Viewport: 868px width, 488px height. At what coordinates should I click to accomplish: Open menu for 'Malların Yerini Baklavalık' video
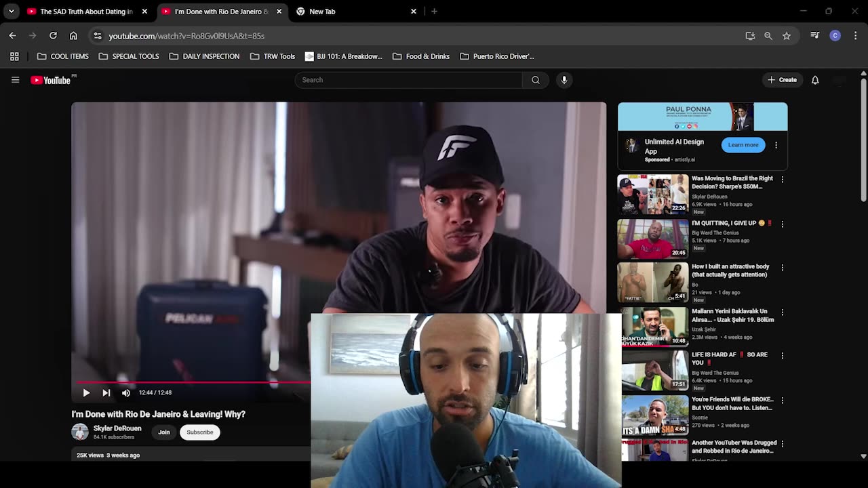tap(783, 312)
